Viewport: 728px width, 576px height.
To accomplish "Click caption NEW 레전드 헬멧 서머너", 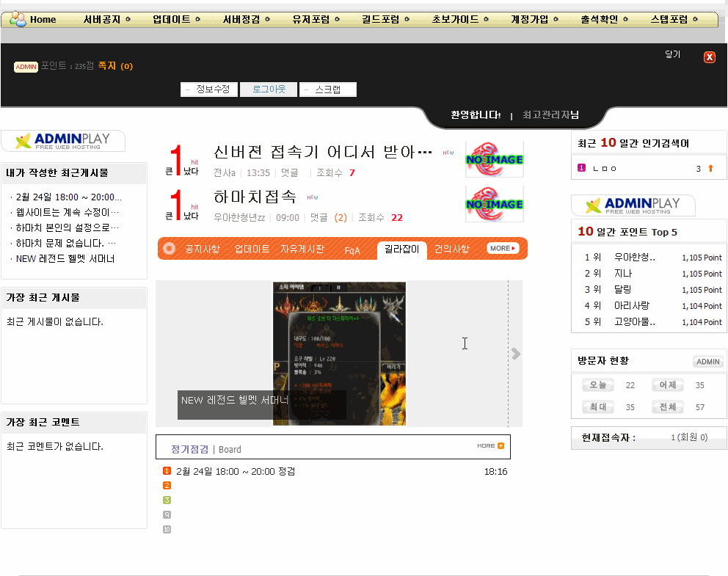I will click(x=235, y=400).
